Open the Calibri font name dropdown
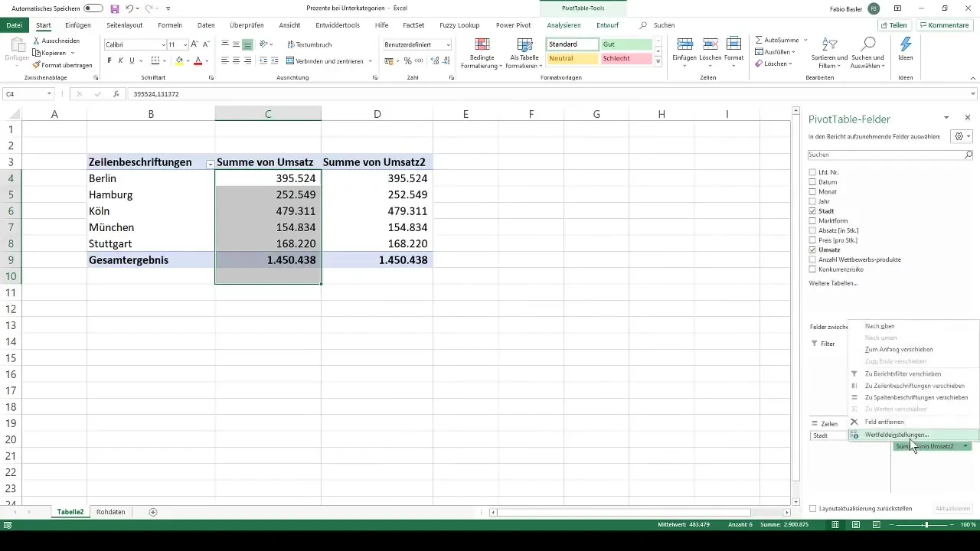Image resolution: width=980 pixels, height=551 pixels. [x=162, y=45]
